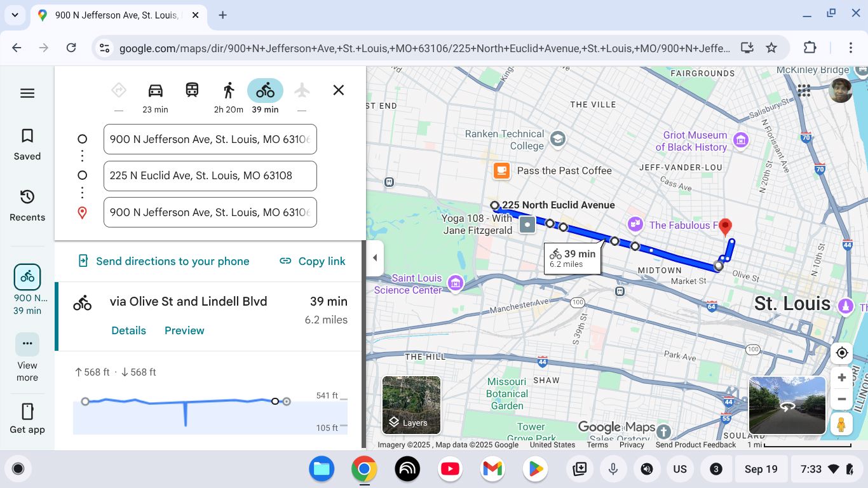Collapse the side panel with the arrow
868x488 pixels.
coord(375,258)
